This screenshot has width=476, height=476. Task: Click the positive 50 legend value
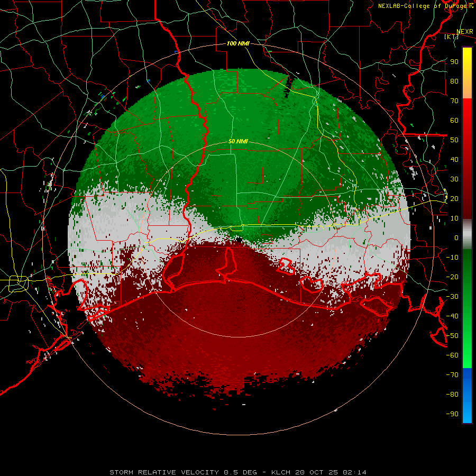click(454, 140)
